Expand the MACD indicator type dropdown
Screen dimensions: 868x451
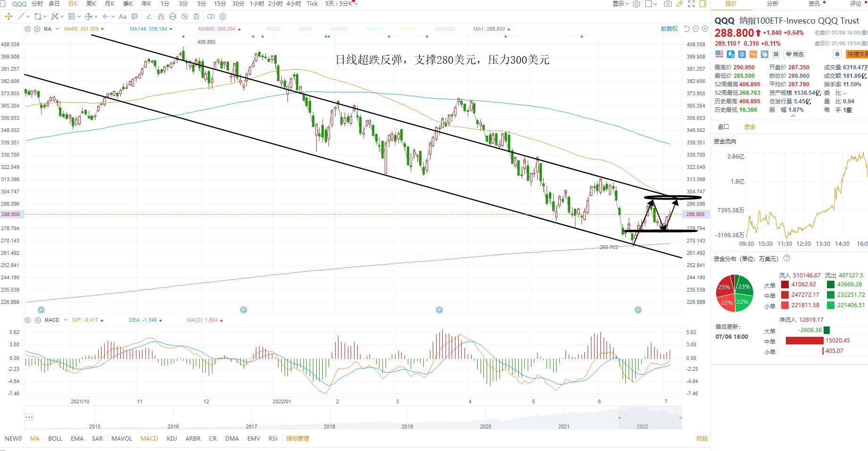66,320
